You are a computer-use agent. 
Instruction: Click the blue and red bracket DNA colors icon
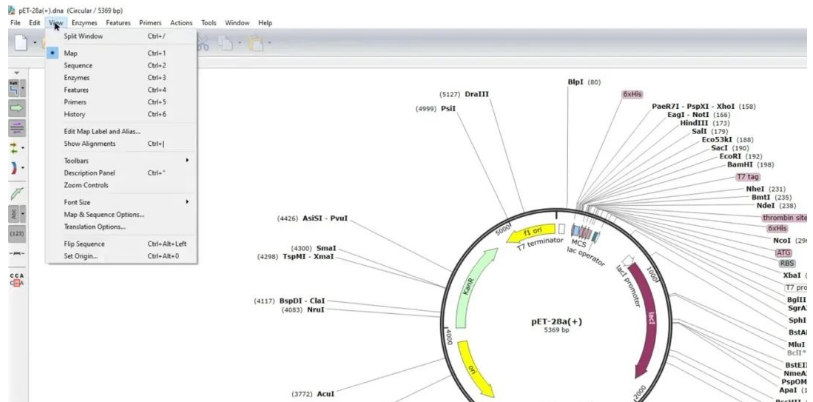pos(14,168)
